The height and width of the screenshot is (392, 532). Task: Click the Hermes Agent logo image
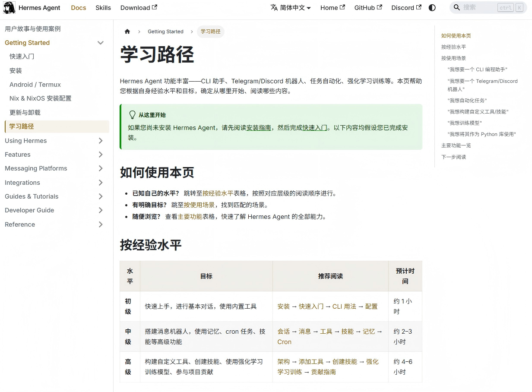click(x=9, y=8)
